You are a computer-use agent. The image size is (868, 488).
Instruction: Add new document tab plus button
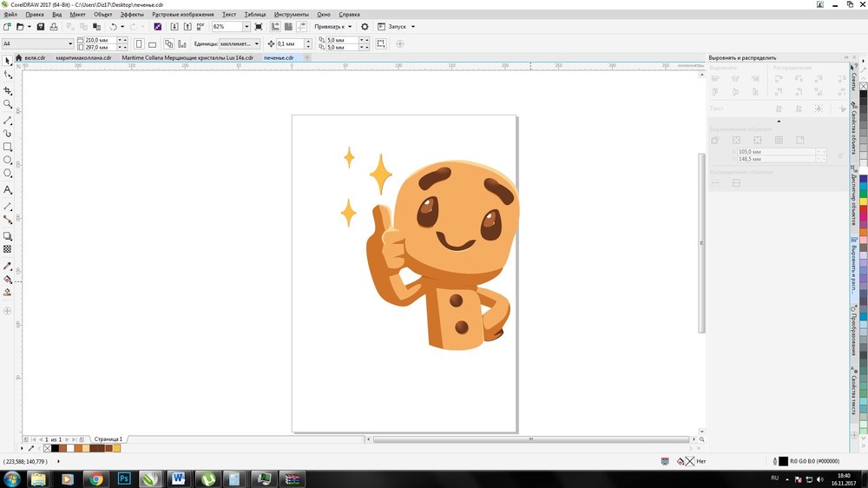[307, 57]
